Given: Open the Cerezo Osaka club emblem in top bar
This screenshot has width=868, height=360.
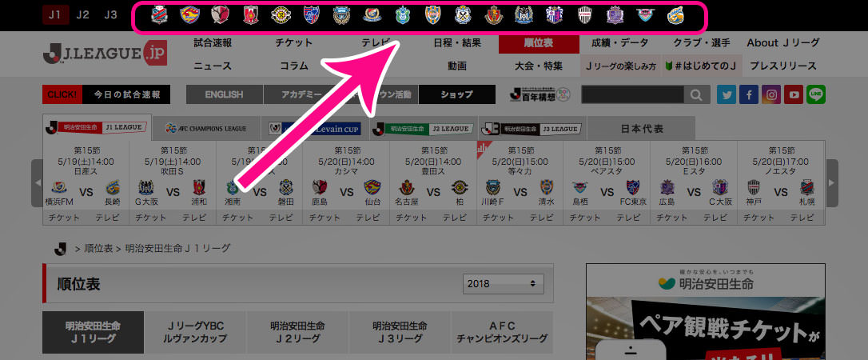Looking at the screenshot, I should [554, 15].
